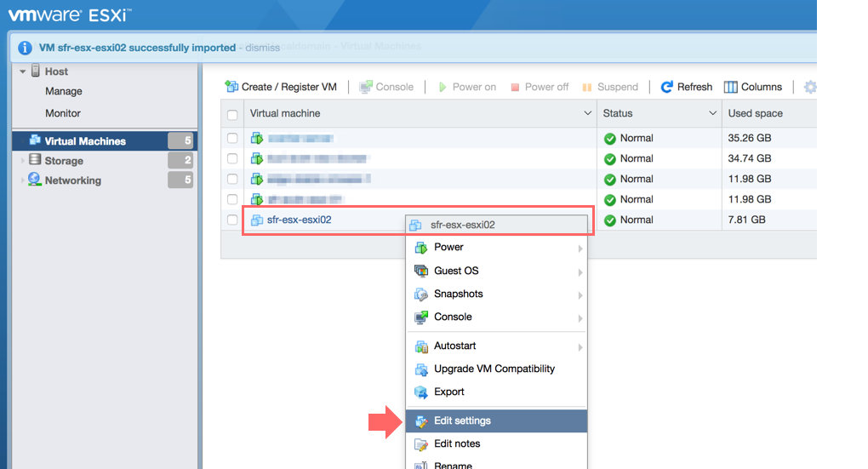Screen dimensions: 868x469
Task: Select Storage in the navigator
Action: 64,161
